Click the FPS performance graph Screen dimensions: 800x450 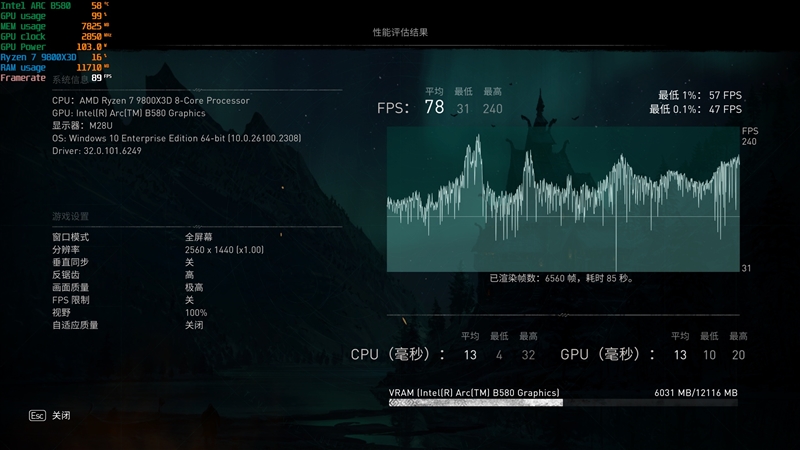(x=563, y=199)
